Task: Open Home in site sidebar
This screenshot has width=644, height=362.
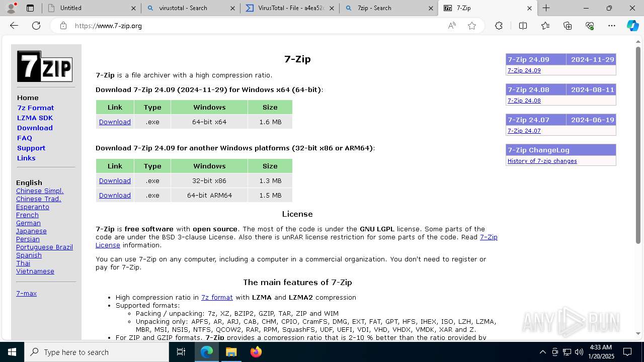Action: point(28,98)
